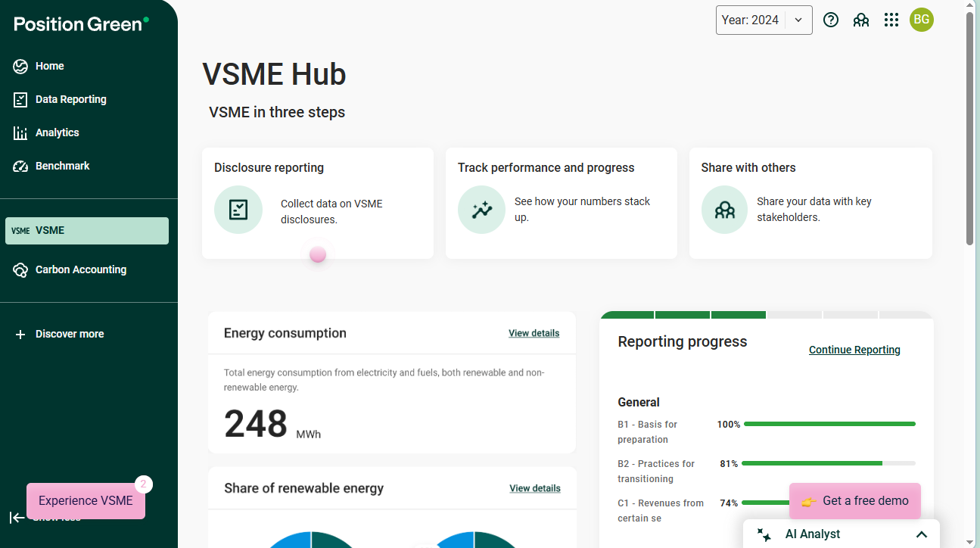
Task: Click the 248 MWh energy value
Action: pyautogui.click(x=272, y=425)
